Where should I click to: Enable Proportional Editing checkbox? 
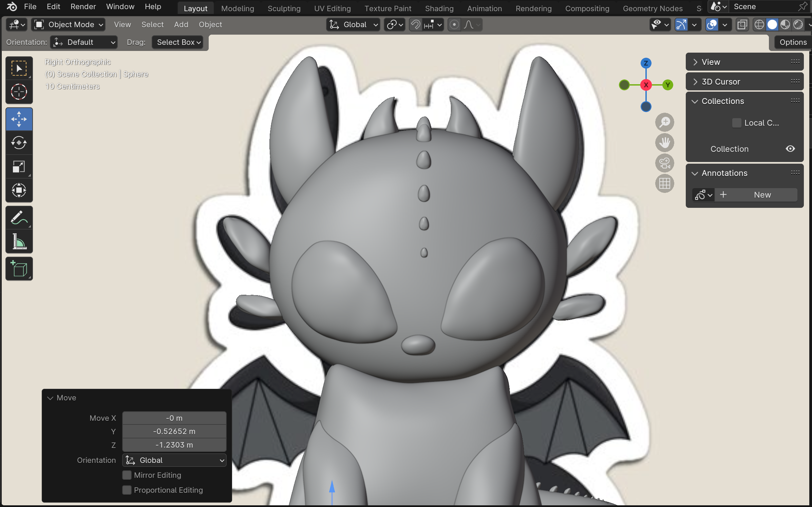tap(127, 490)
